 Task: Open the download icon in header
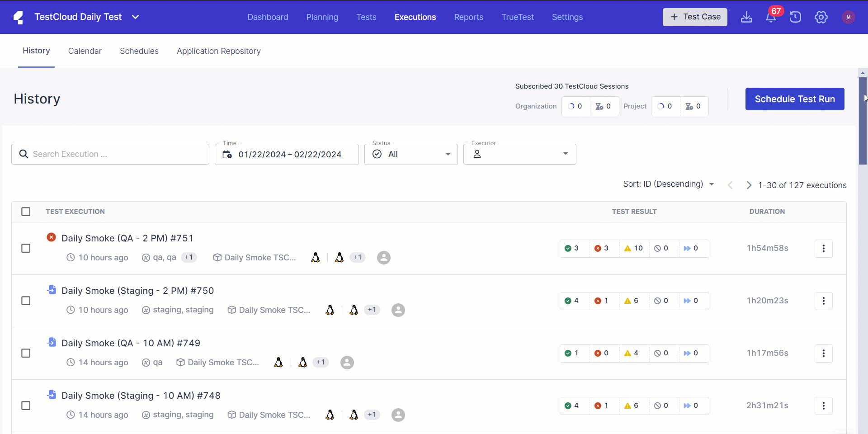(x=746, y=17)
